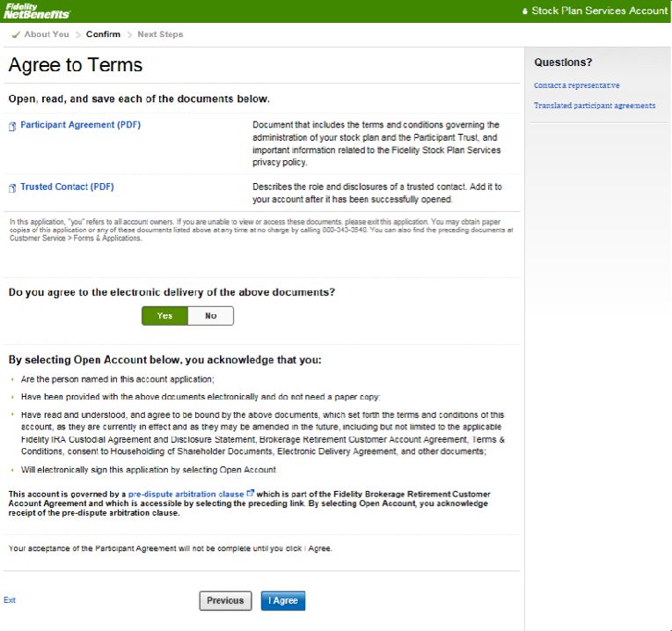Select the Confirm step in the breadcrumb
This screenshot has width=672, height=631.
pos(103,34)
